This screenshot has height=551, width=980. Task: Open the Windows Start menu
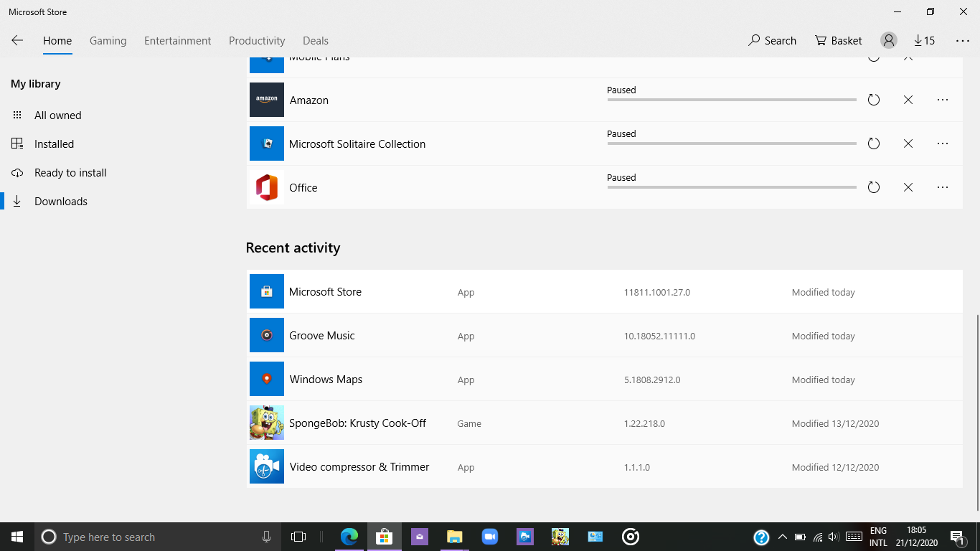17,537
